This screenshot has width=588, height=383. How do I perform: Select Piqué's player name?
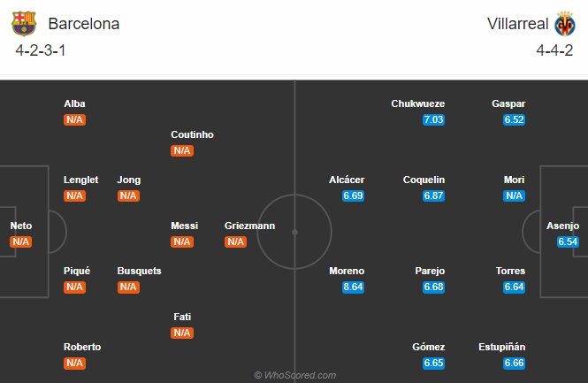77,271
